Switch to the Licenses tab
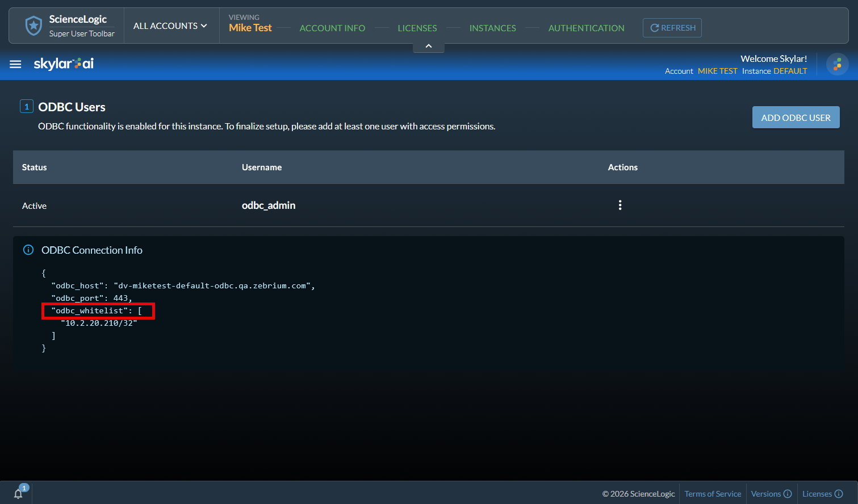The width and height of the screenshot is (858, 504). tap(417, 28)
